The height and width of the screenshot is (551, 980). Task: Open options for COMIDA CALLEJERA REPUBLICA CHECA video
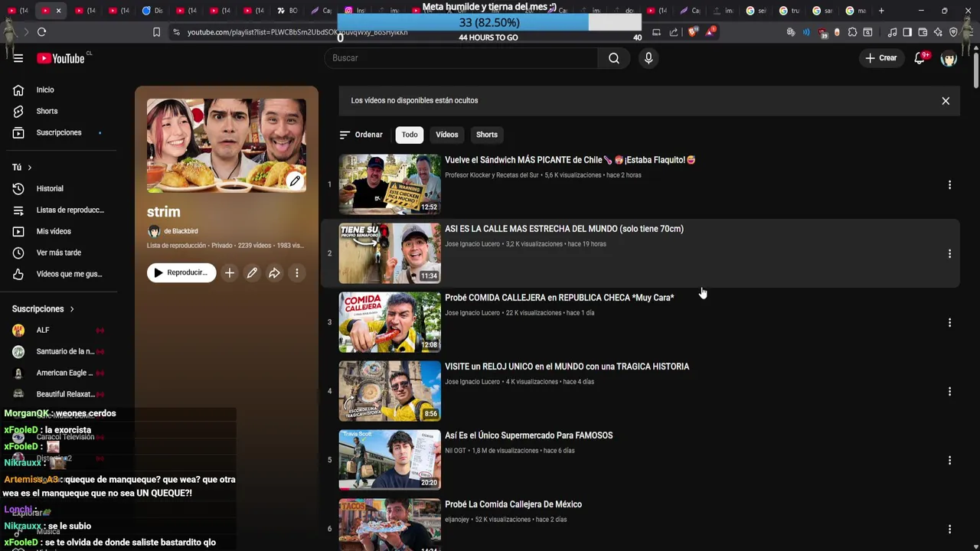point(949,322)
